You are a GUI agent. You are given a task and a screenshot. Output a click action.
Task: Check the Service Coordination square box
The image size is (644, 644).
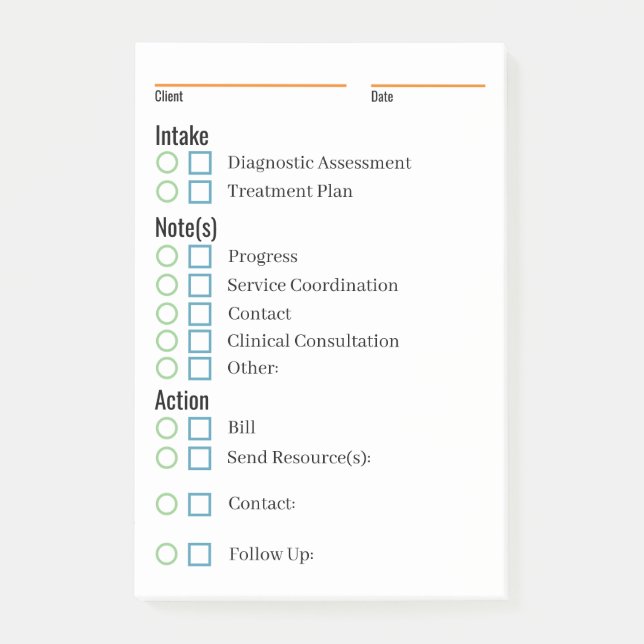click(200, 285)
